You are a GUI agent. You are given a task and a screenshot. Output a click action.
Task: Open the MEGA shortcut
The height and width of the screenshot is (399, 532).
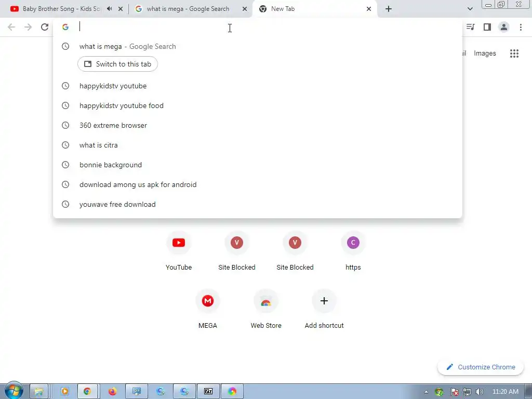click(x=208, y=310)
